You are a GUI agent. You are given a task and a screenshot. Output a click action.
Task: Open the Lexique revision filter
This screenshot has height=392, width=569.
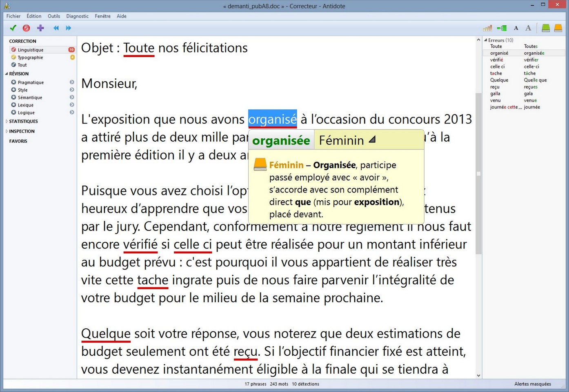coord(25,105)
